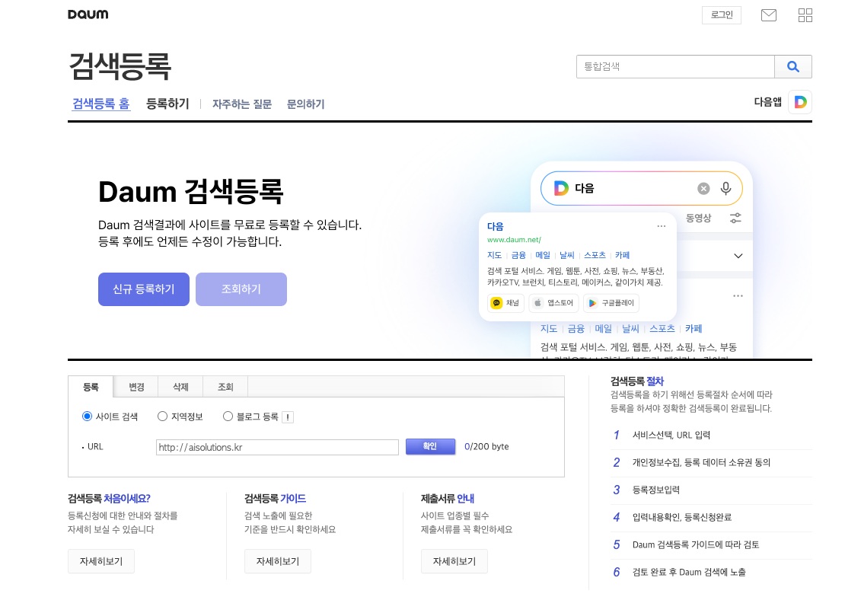This screenshot has height=616, width=845.
Task: Click the 검색등록 page title
Action: click(x=120, y=66)
